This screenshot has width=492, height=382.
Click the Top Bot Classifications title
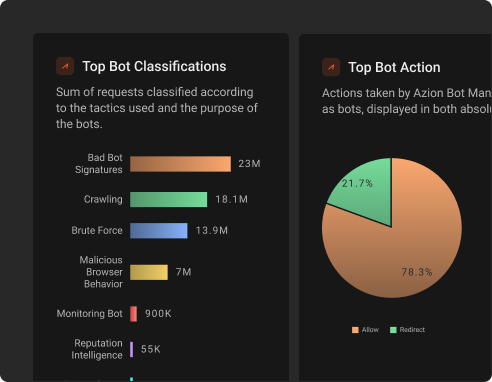coord(154,66)
